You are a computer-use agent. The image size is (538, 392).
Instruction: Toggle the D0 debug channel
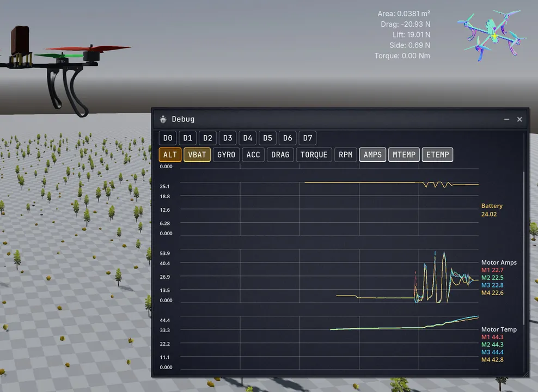[x=168, y=138]
